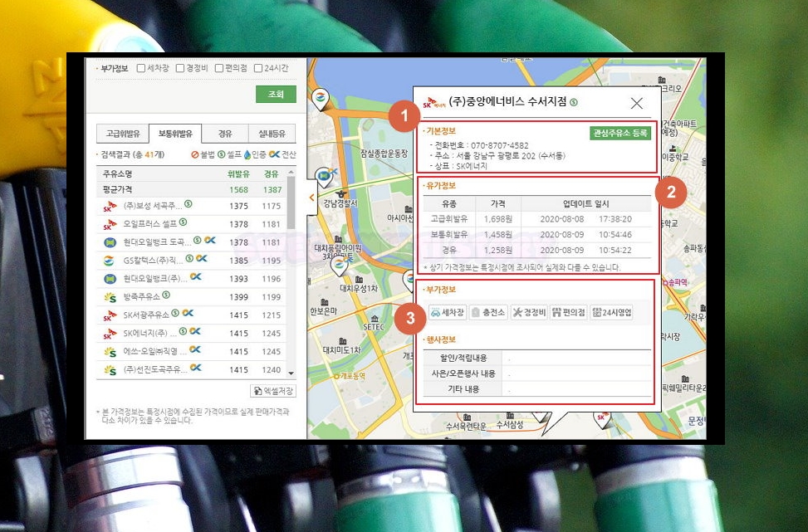Click map marker near 대치우성1차
Image resolution: width=808 pixels, height=532 pixels.
click(339, 266)
